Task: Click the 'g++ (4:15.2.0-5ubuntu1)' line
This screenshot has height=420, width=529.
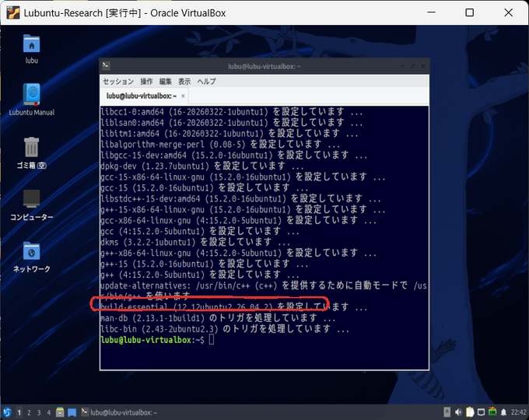Action: click(x=200, y=275)
